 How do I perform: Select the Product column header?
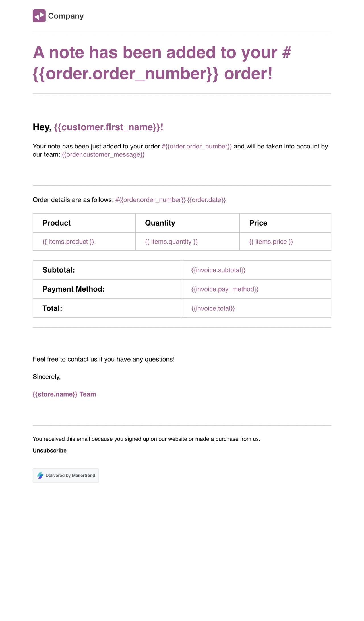click(x=57, y=223)
